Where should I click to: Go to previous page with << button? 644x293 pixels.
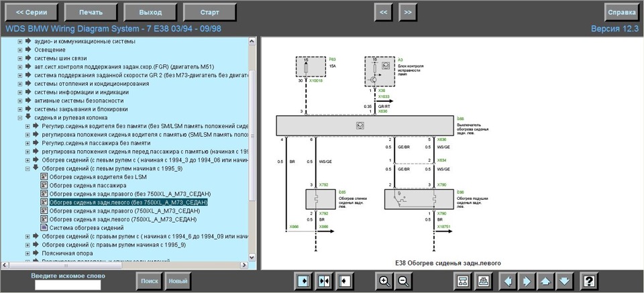383,12
